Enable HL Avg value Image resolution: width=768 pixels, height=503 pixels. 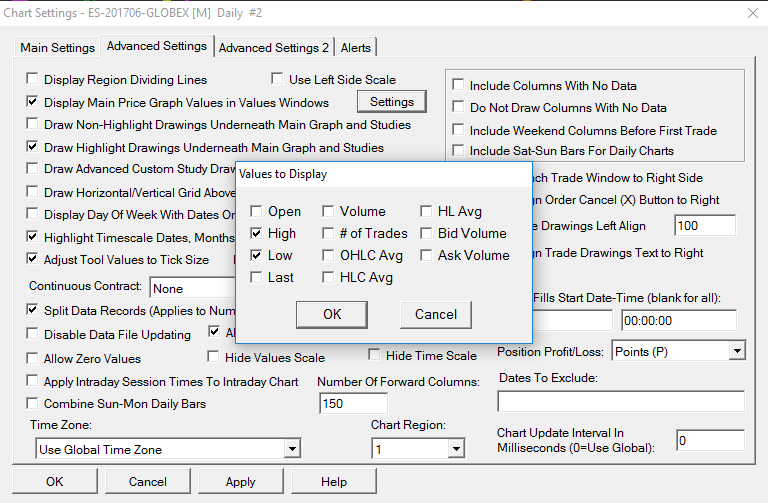coord(426,212)
